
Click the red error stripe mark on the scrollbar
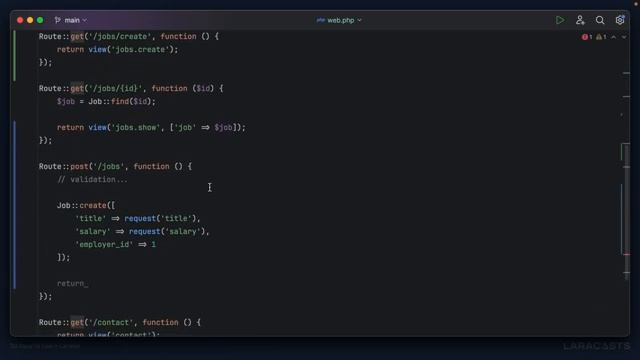(627, 254)
